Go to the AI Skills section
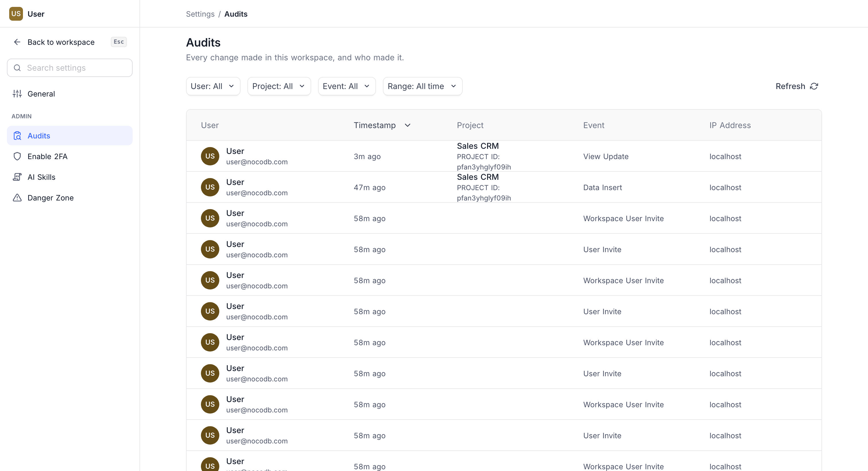Viewport: 868px width, 471px height. [x=70, y=177]
